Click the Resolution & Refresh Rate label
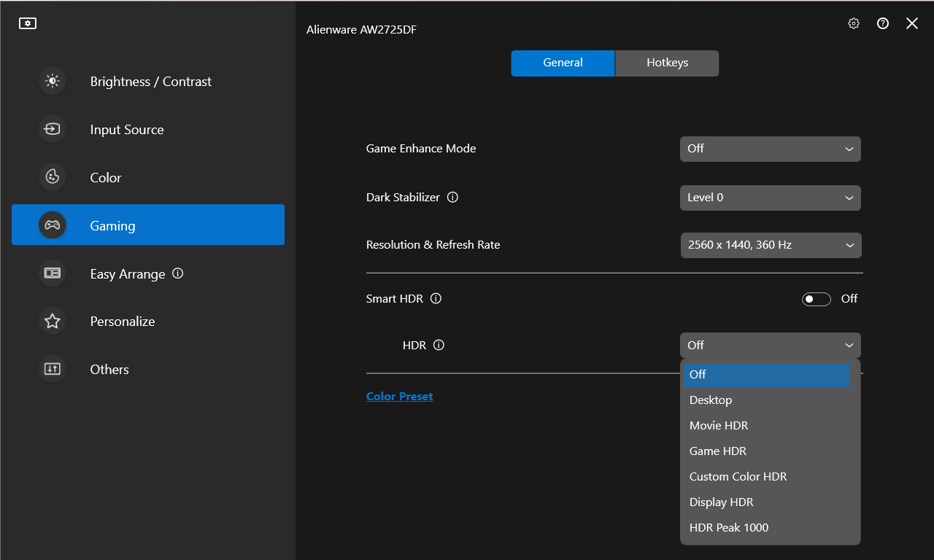934x560 pixels. click(433, 245)
